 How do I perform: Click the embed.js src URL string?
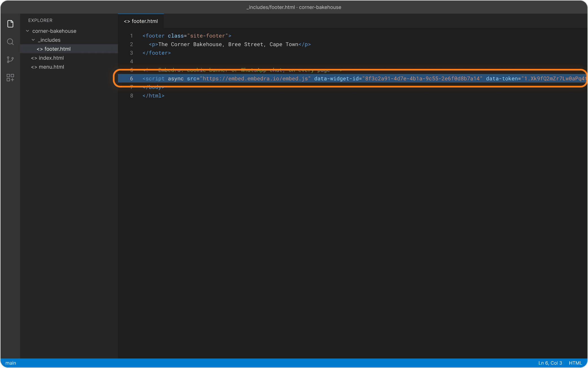[x=255, y=79]
